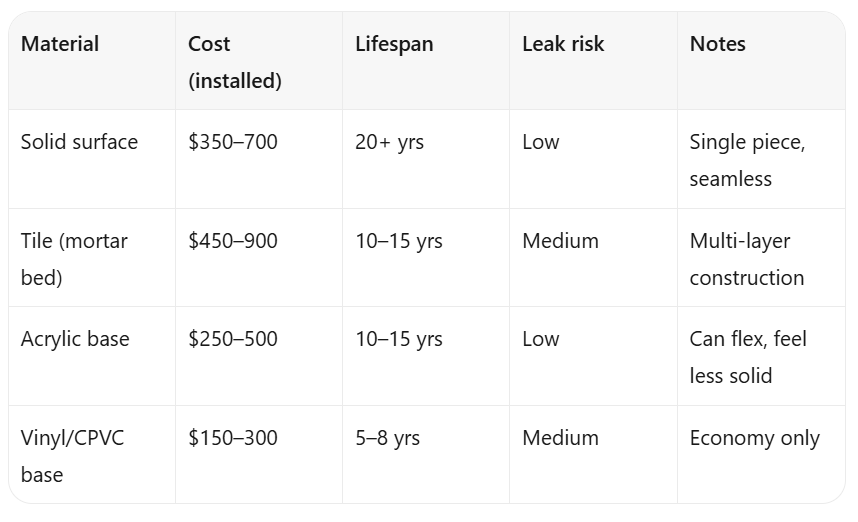
Task: Select the $450–900 cost cell
Action: pos(259,257)
